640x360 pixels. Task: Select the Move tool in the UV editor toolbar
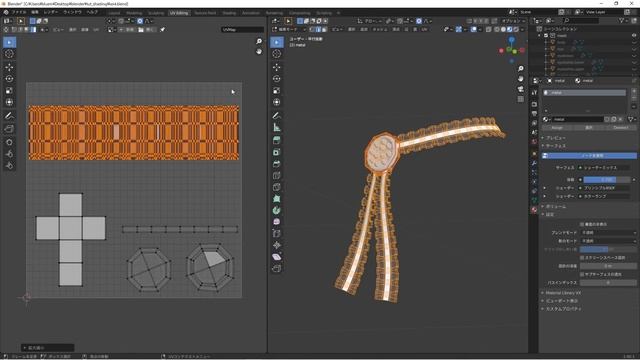[x=9, y=67]
